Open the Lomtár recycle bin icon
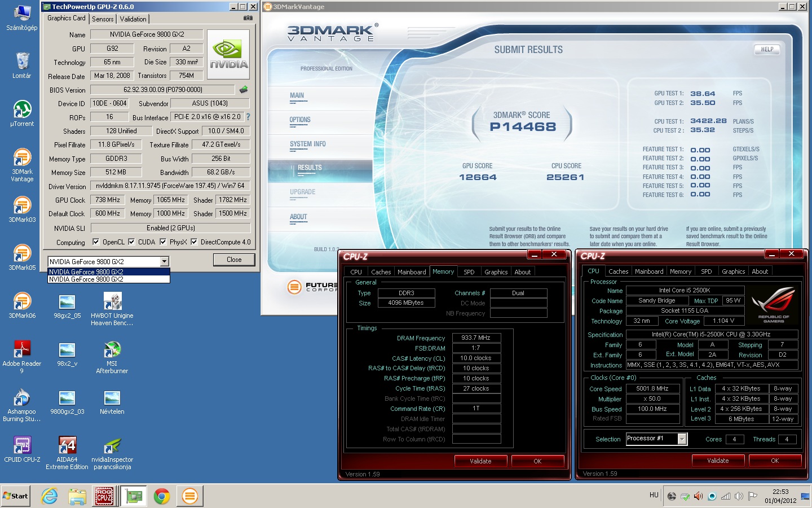The height and width of the screenshot is (508, 812). [x=22, y=65]
